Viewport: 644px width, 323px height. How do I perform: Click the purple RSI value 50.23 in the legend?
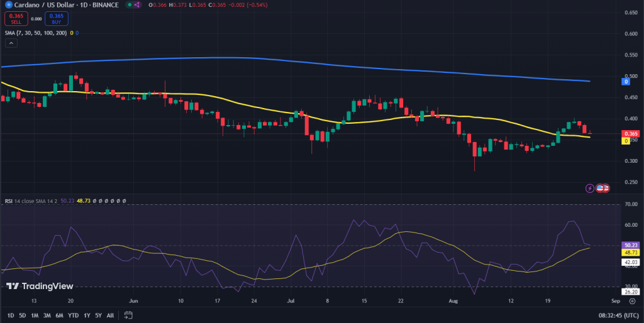(x=67, y=201)
